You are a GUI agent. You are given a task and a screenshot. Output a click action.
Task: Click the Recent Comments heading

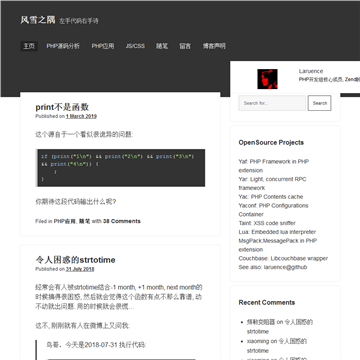267,303
